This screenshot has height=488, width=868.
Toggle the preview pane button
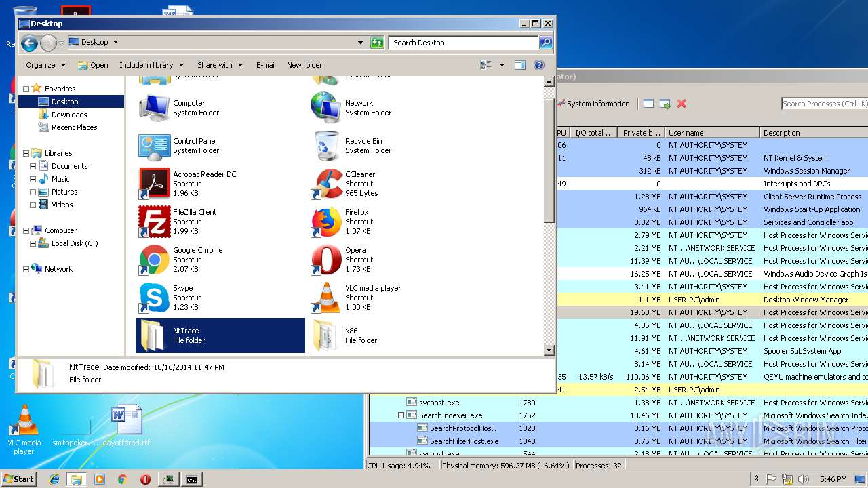tap(520, 65)
